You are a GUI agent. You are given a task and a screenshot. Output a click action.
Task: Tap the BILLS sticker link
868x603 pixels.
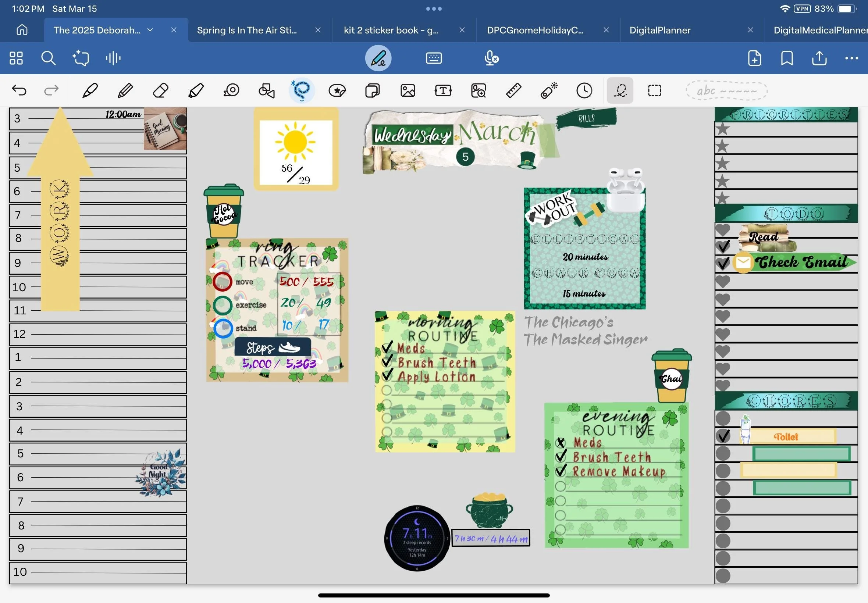tap(586, 119)
